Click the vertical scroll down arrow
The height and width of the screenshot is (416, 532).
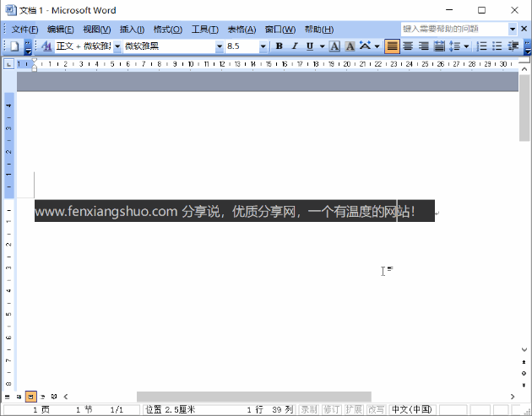click(524, 349)
